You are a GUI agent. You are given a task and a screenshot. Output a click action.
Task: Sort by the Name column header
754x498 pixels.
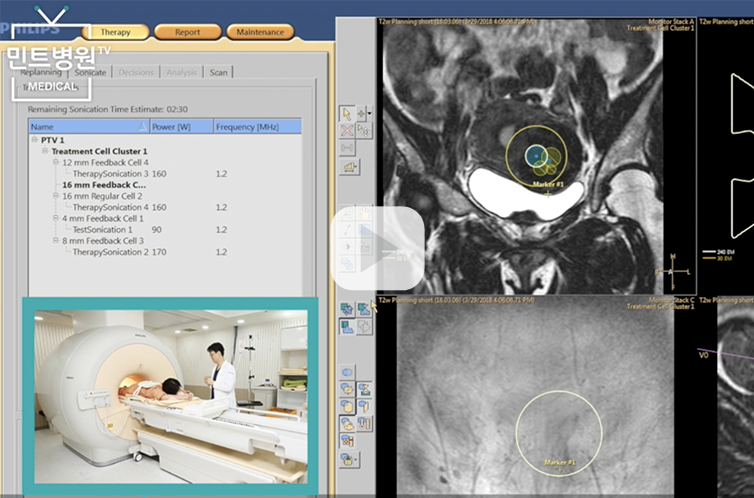point(89,126)
